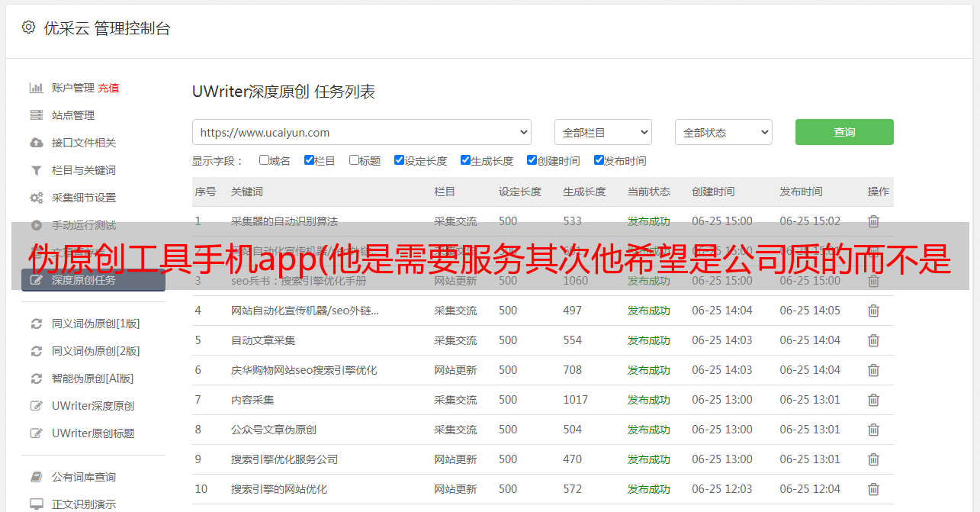Uncheck the 栏目 display field checkbox
980x512 pixels.
pyautogui.click(x=309, y=160)
